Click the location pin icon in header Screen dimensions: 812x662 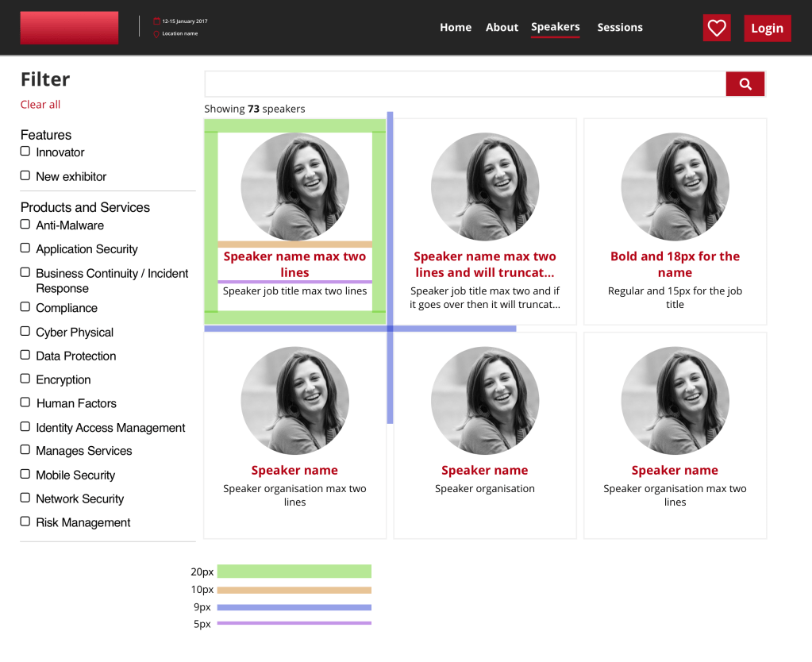point(156,34)
